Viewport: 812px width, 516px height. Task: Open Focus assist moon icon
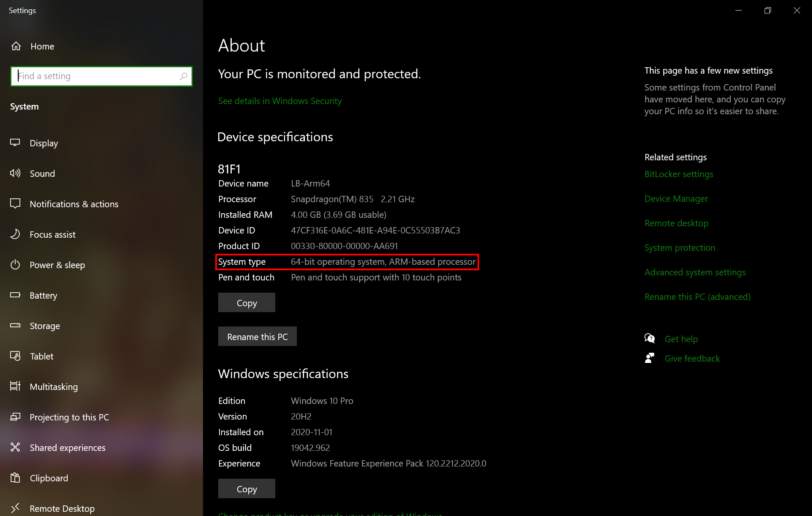coord(15,234)
